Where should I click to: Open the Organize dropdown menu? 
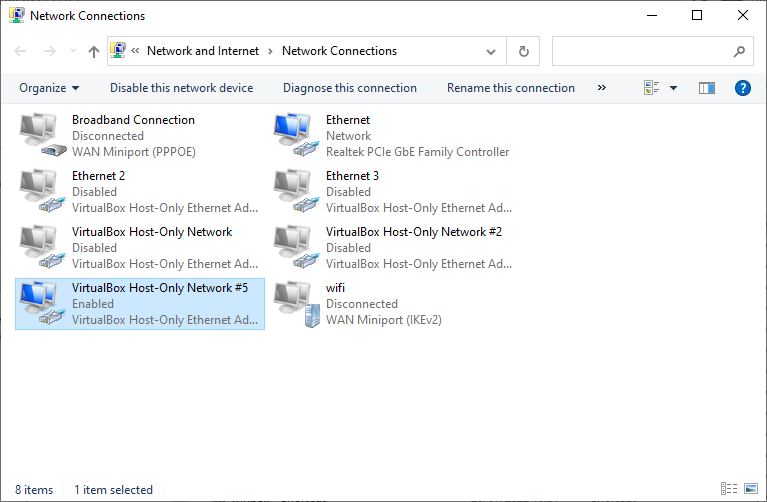(49, 88)
